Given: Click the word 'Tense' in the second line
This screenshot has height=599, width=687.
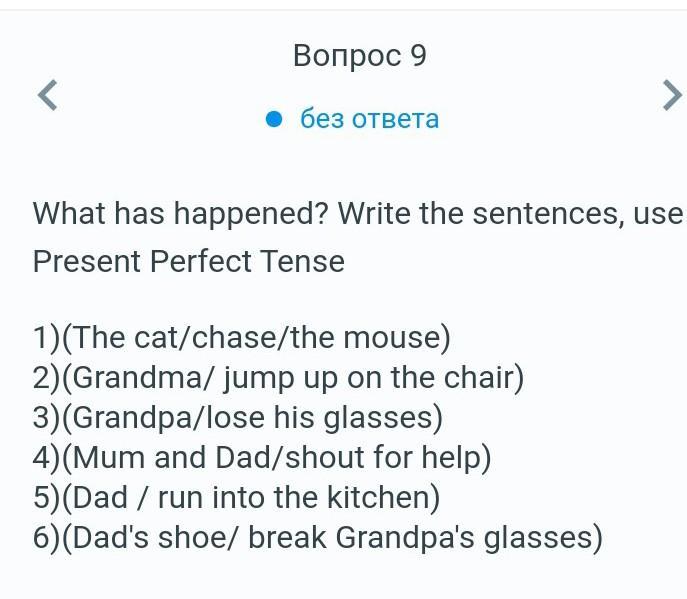Looking at the screenshot, I should [x=302, y=261].
